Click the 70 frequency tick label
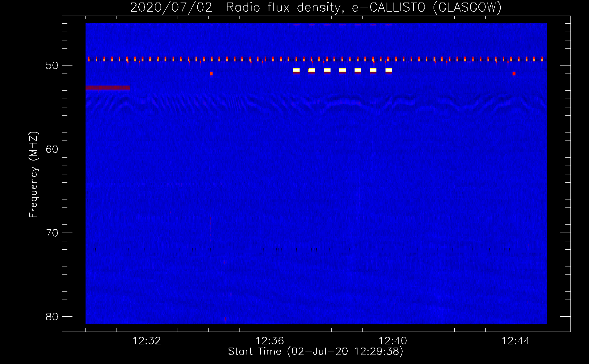589x364 pixels. 52,233
